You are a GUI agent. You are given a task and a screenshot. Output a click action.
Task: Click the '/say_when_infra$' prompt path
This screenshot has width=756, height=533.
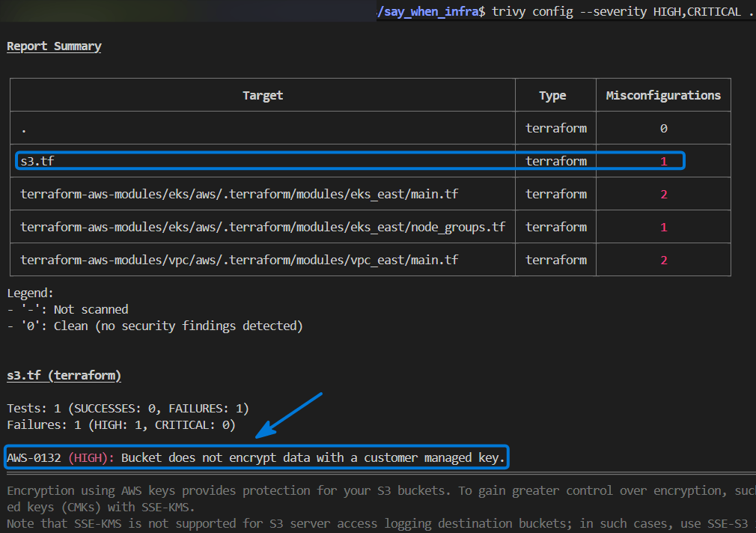click(x=431, y=11)
